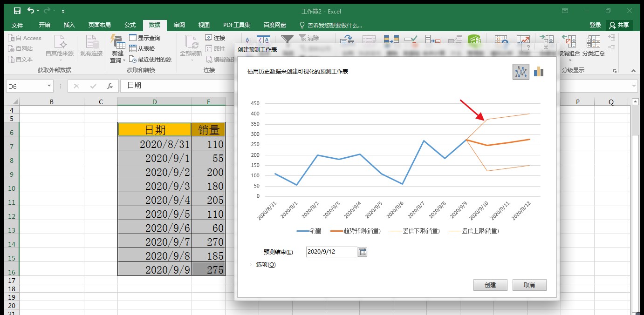Close the 创建预测工作表 dialog
The height and width of the screenshot is (315, 644).
(546, 47)
